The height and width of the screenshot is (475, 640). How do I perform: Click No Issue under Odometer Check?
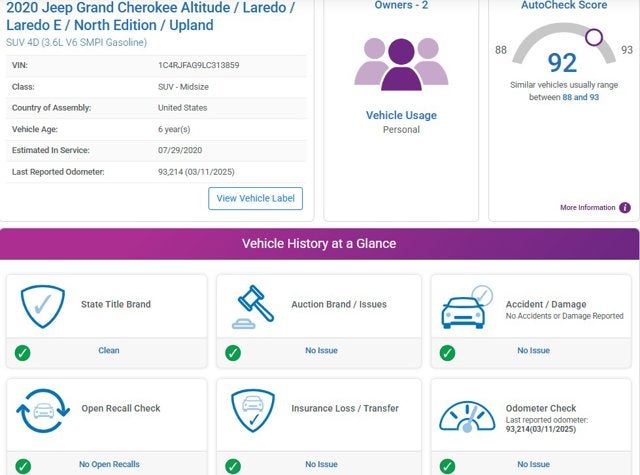[533, 464]
